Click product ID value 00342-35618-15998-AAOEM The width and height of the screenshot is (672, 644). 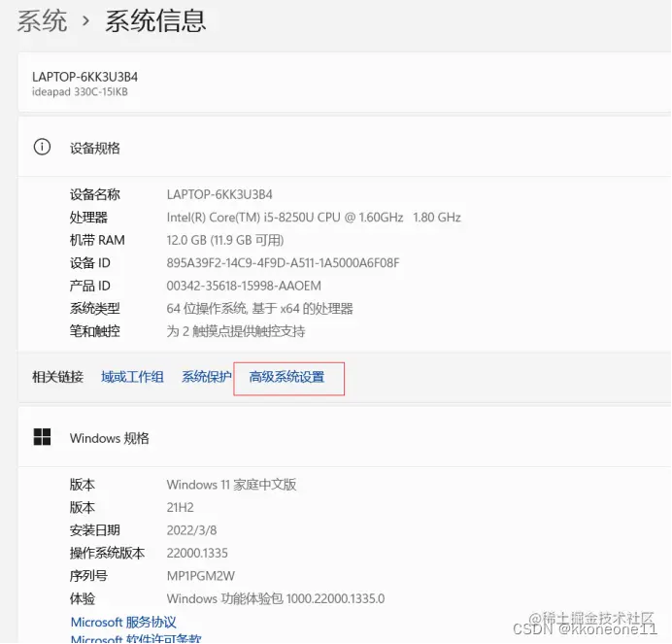[244, 286]
